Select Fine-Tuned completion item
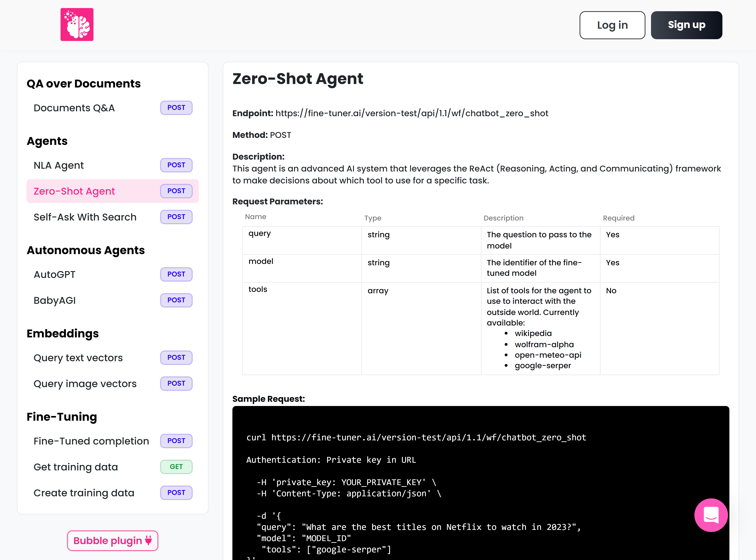 coord(91,441)
